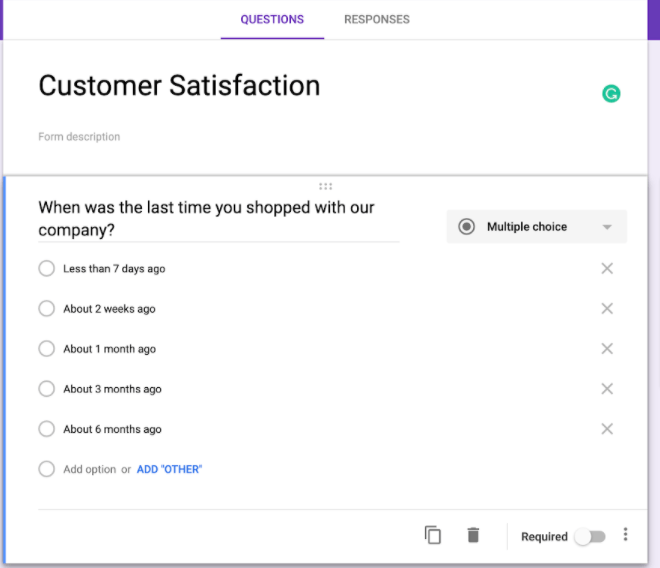
Task: Switch to the Responses tab
Action: click(376, 19)
